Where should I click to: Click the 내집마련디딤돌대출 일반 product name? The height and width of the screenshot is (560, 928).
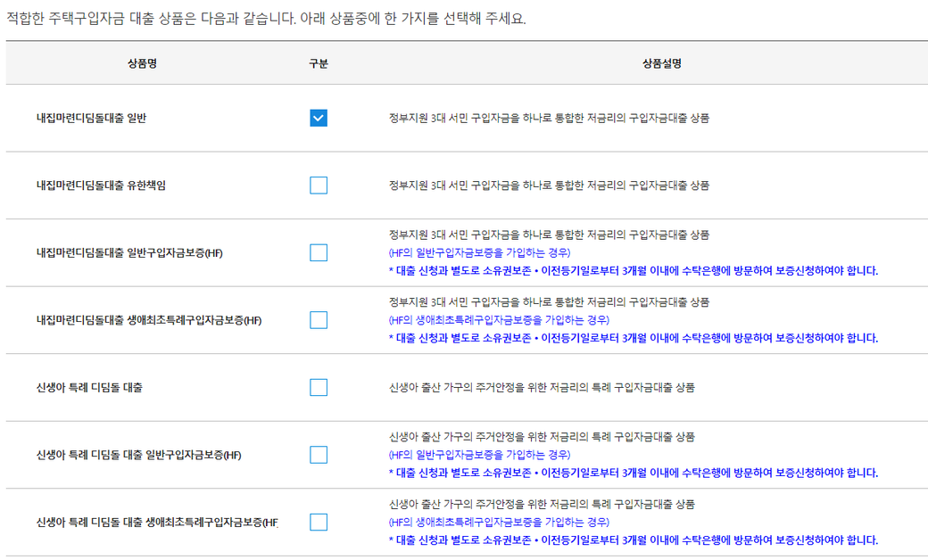91,118
